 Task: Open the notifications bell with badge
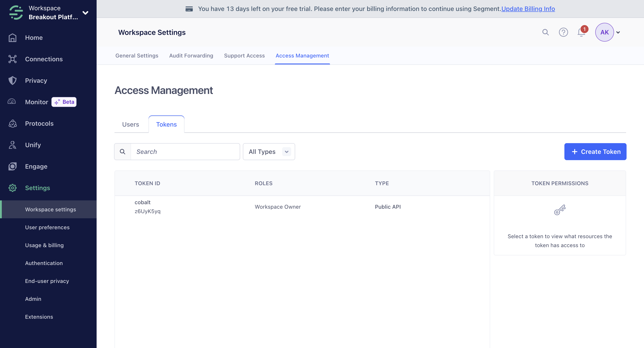(581, 33)
